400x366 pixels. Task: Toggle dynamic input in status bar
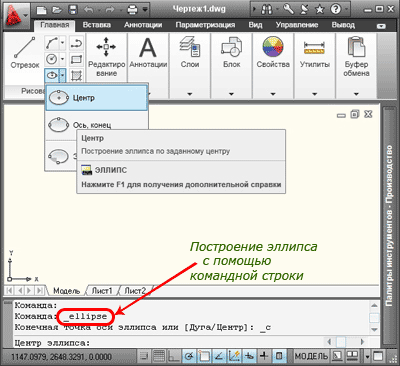click(x=249, y=357)
